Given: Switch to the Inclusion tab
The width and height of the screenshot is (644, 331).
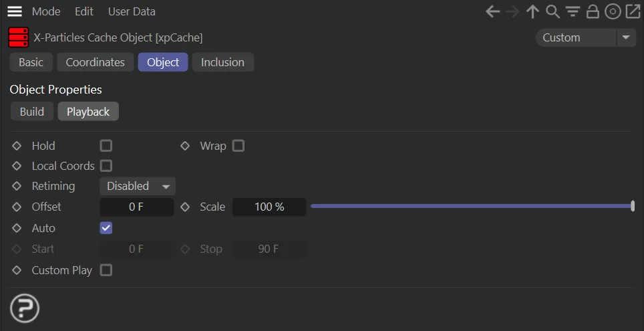Looking at the screenshot, I should [222, 62].
